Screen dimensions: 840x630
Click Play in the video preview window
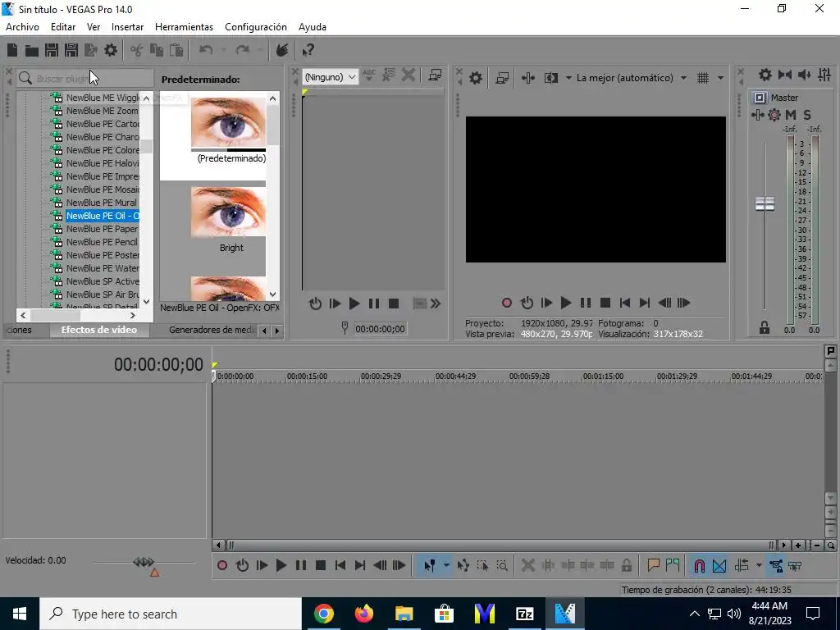566,304
